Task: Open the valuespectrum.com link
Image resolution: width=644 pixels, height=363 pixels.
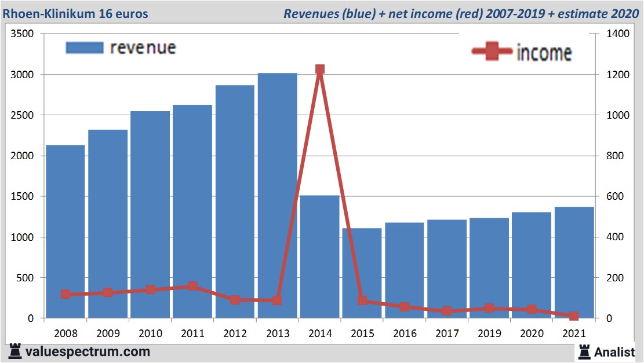Action: pos(88,352)
